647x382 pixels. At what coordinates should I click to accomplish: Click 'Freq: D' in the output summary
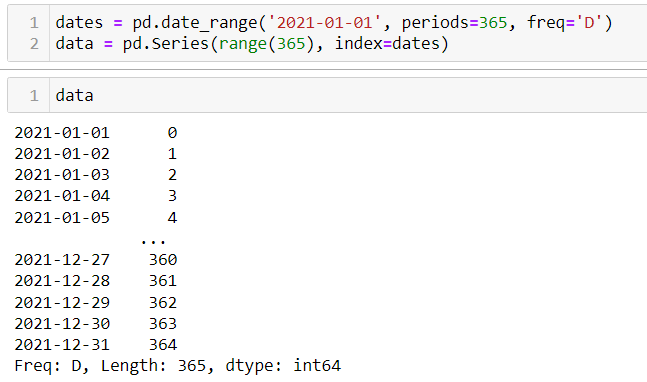(x=48, y=366)
